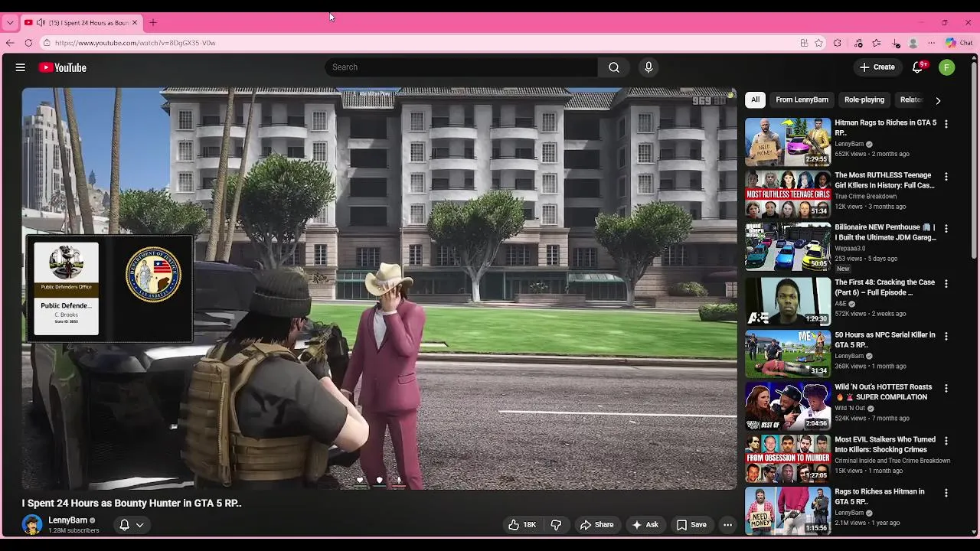Mute the tab via speaker icon
The width and height of the screenshot is (980, 551).
(41, 23)
